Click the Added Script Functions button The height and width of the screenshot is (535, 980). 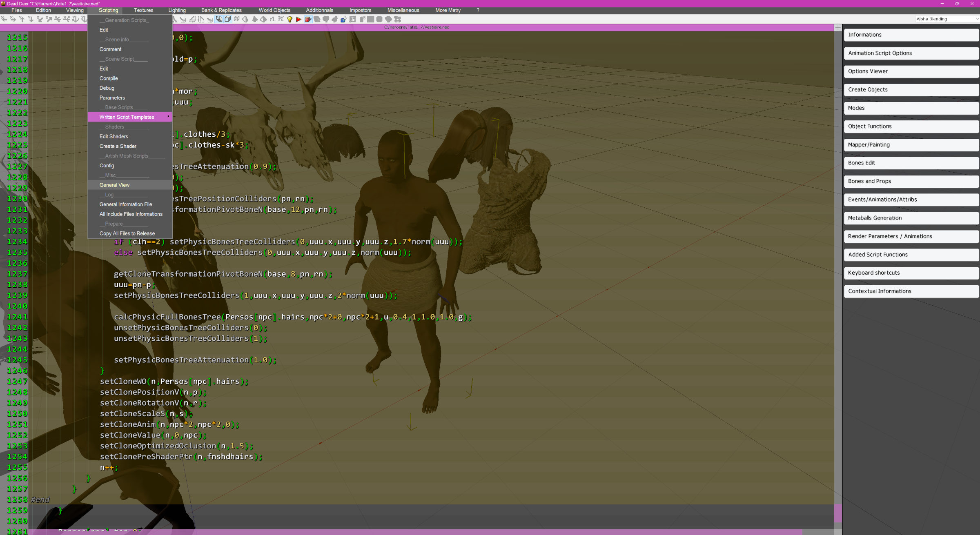[911, 255]
